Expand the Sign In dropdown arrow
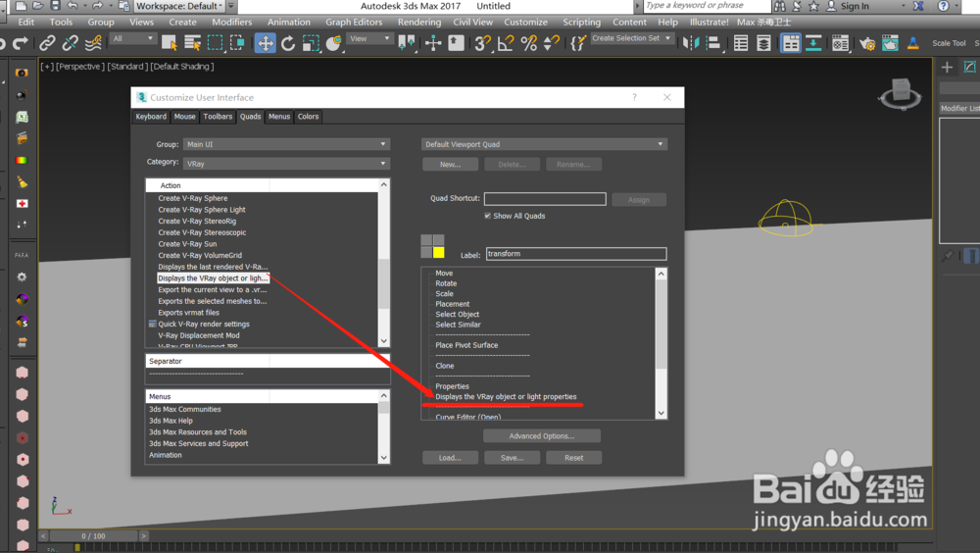 904,6
